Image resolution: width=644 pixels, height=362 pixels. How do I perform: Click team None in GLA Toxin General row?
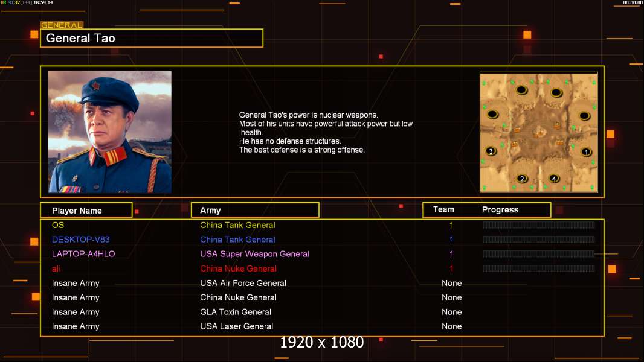pos(451,312)
